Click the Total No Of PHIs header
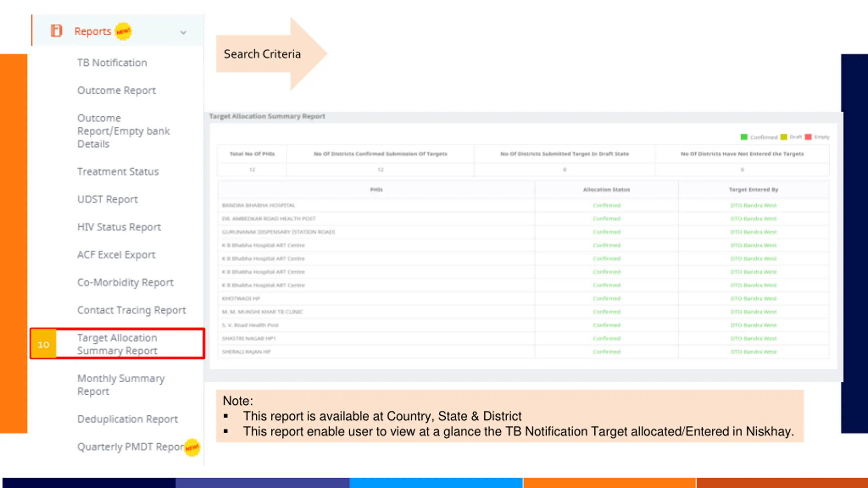The height and width of the screenshot is (488, 868). pos(252,154)
